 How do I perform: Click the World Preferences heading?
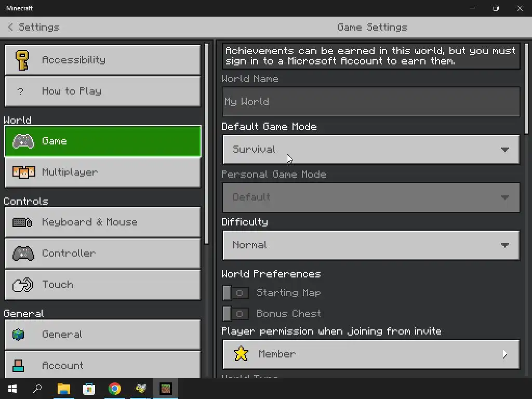click(271, 274)
